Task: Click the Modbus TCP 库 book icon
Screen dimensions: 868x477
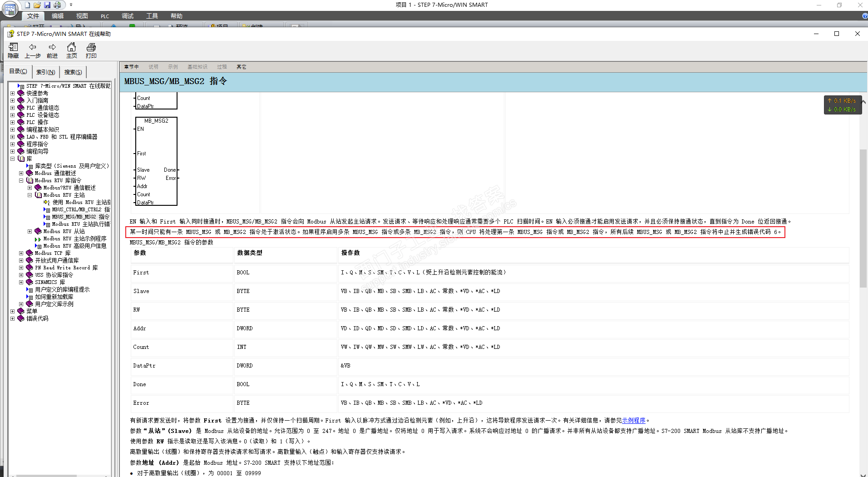Action: click(x=30, y=253)
